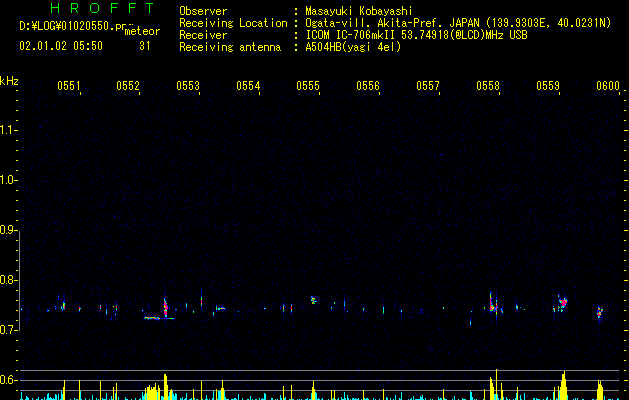Click observer name Masayuki Kobayashi
The height and width of the screenshot is (400, 629).
coord(359,11)
